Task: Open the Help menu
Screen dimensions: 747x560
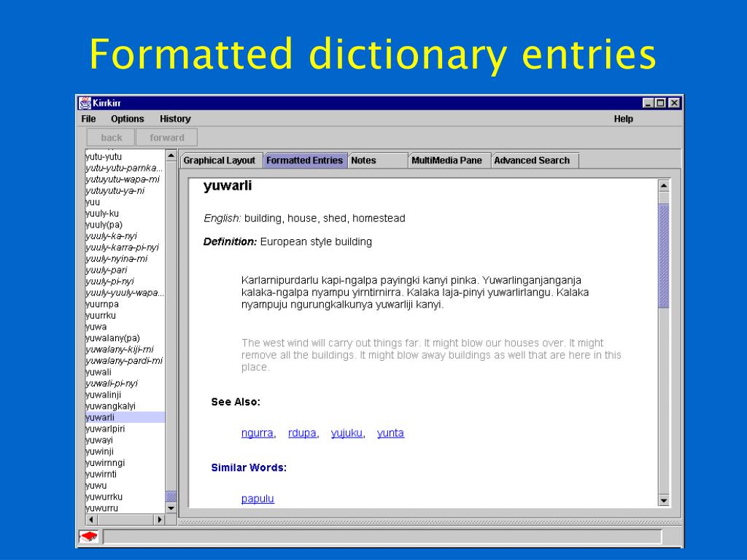Action: click(x=623, y=119)
